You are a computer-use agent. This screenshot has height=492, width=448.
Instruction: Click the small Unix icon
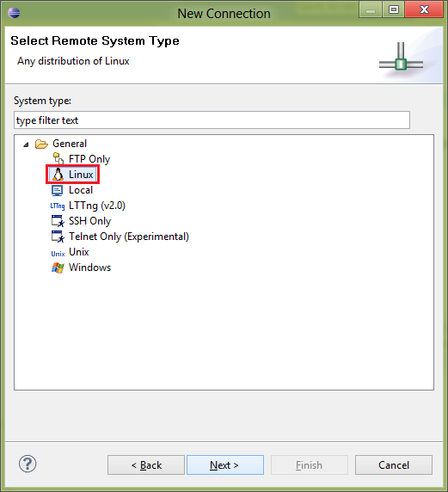tap(58, 253)
